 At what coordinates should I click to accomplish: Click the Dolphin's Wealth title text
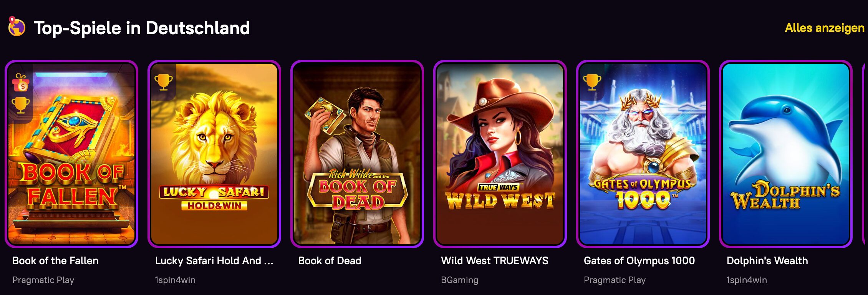[x=767, y=261]
